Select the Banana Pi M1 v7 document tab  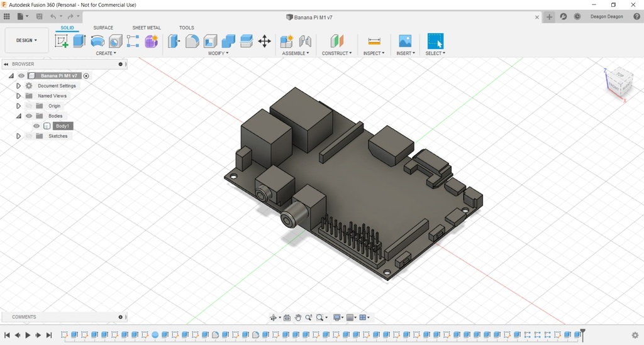[x=309, y=17]
